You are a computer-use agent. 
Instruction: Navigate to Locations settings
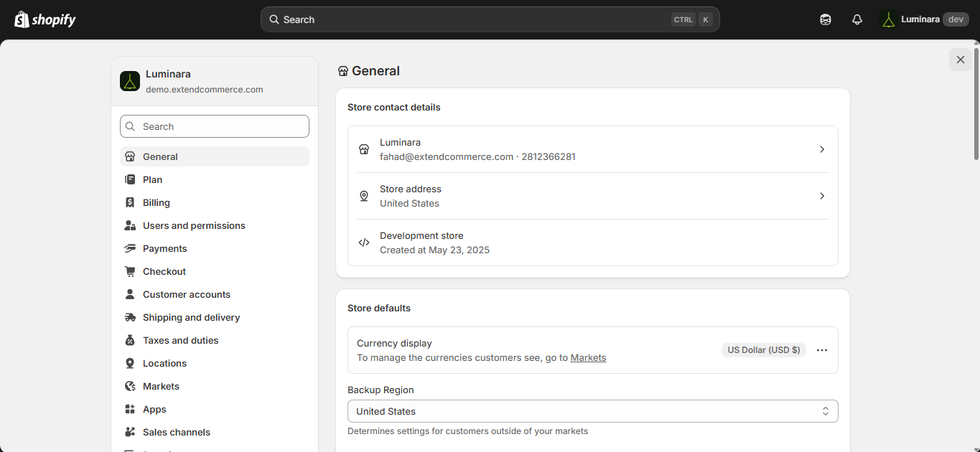pos(215,363)
